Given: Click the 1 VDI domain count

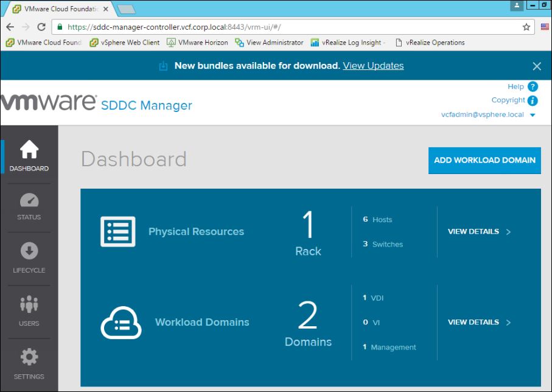Looking at the screenshot, I should (373, 298).
